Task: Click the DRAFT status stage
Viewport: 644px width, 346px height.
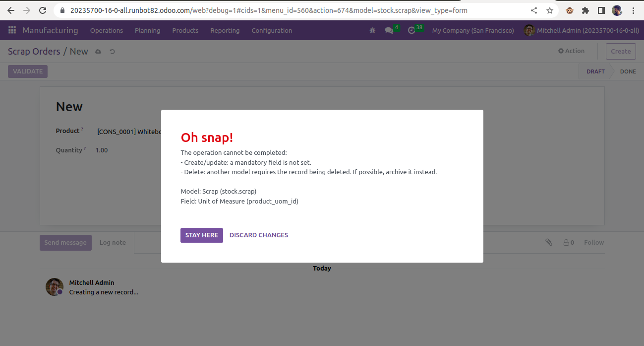Action: 595,71
